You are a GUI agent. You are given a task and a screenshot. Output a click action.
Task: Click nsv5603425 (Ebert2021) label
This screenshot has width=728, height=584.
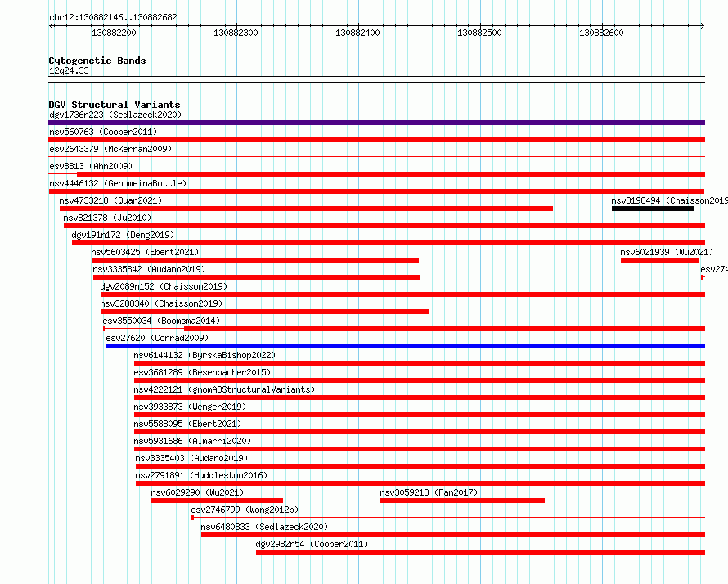click(145, 252)
